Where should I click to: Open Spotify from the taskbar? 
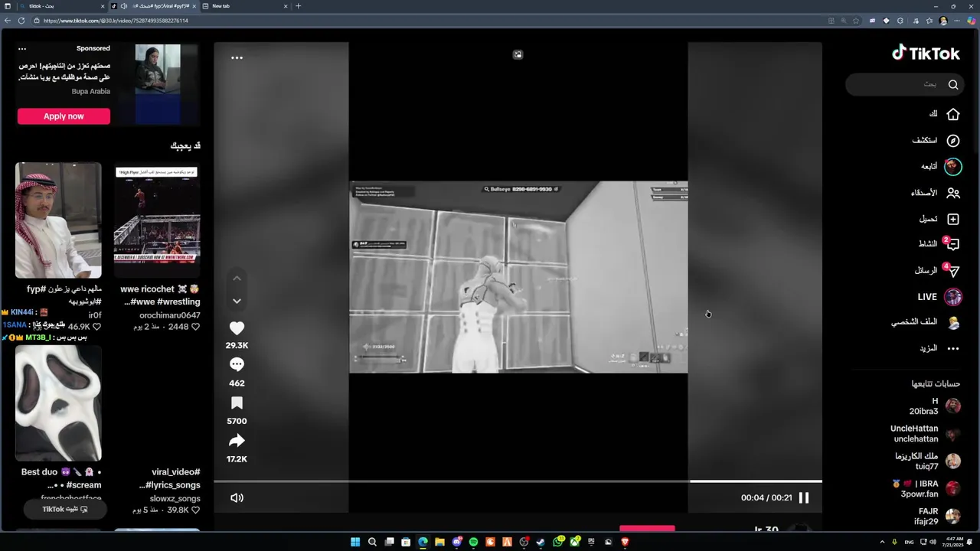tap(473, 542)
